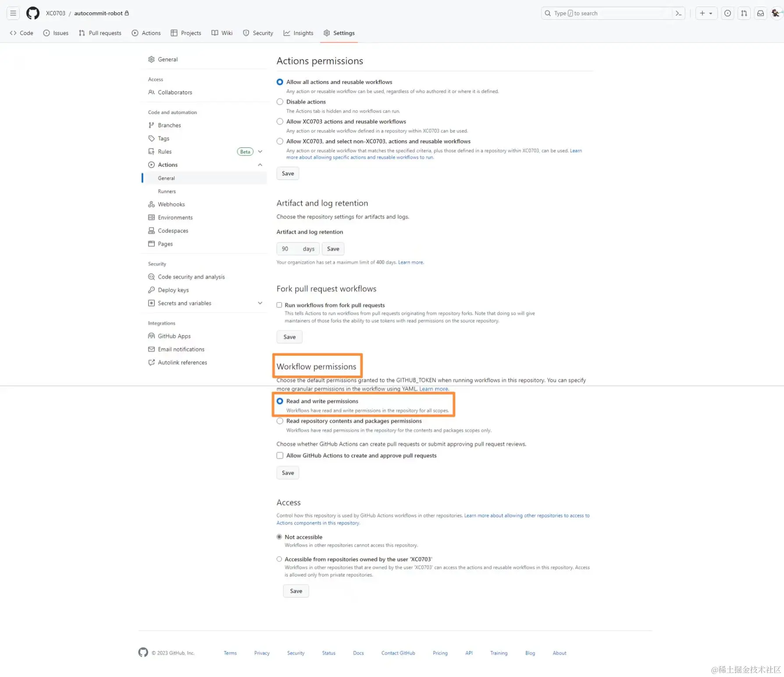Open the Terms footer link
Viewport: 784px width, 677px height.
(230, 653)
